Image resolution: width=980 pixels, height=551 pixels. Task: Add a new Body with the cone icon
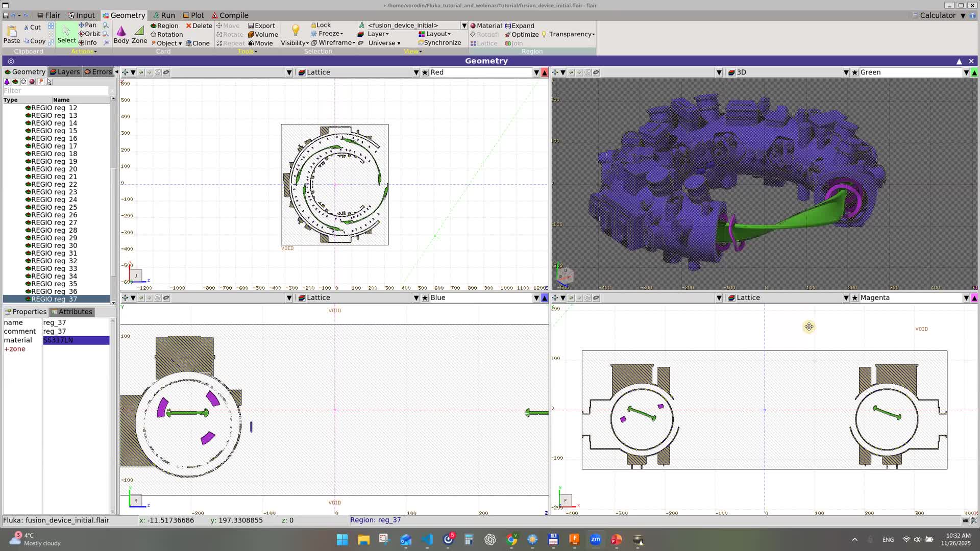click(x=121, y=34)
